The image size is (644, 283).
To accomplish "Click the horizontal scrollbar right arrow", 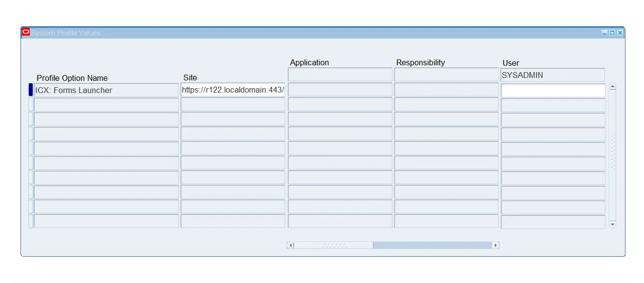I will 496,245.
